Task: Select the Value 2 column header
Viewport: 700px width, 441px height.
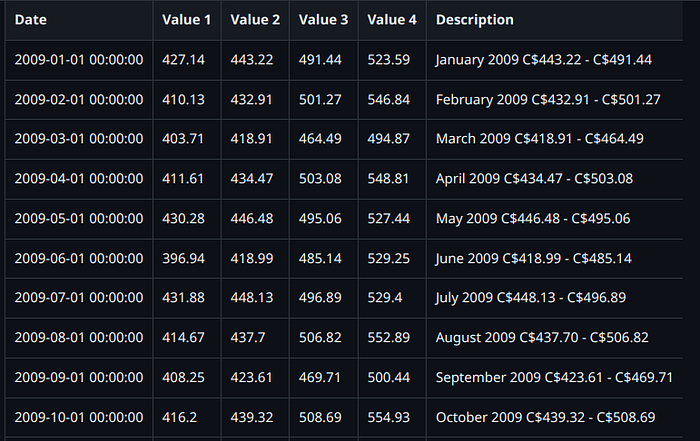Action: [x=255, y=20]
